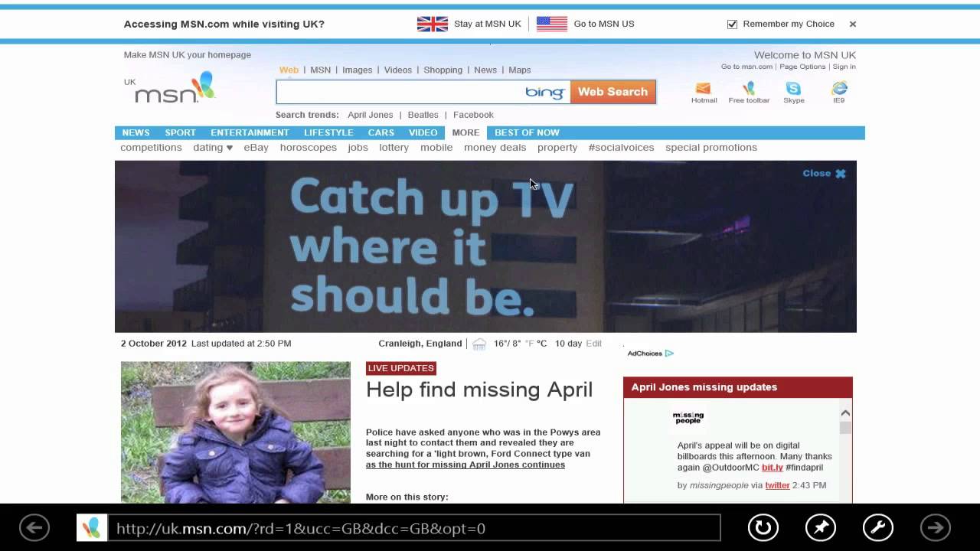
Task: Open Facebook search trend
Action: coord(473,115)
